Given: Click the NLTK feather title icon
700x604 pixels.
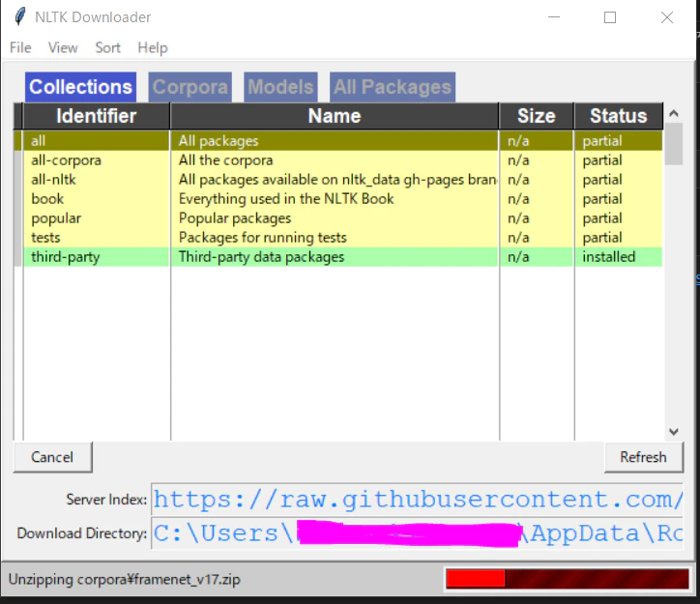Looking at the screenshot, I should coord(19,17).
